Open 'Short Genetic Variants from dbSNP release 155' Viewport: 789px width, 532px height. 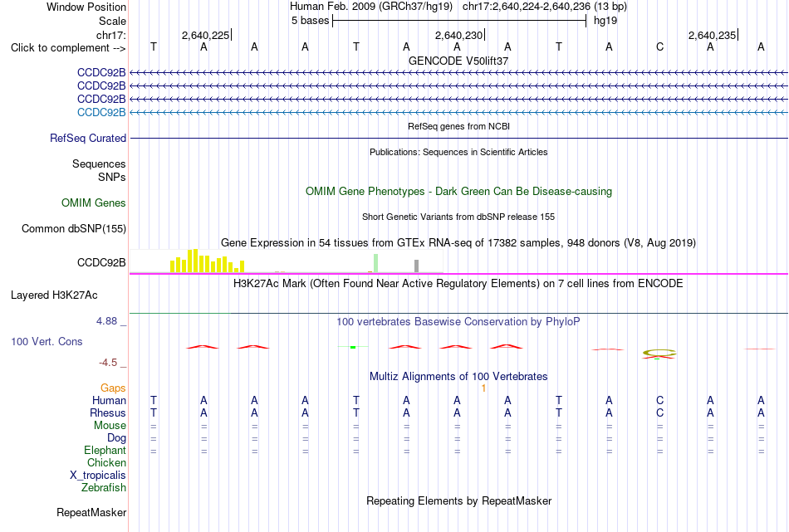pyautogui.click(x=458, y=217)
